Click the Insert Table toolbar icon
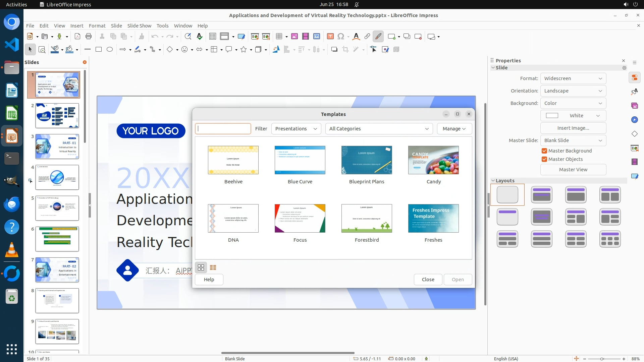The height and width of the screenshot is (362, 644). pos(279,37)
